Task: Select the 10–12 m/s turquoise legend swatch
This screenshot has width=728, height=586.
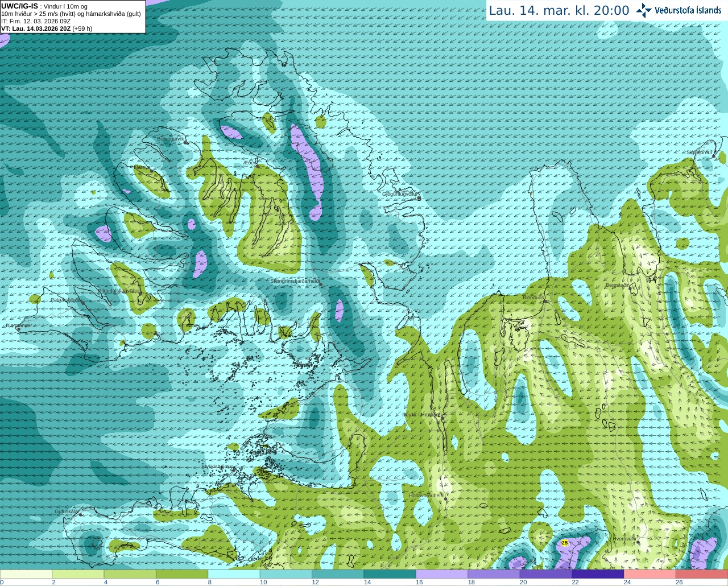Action: click(286, 575)
